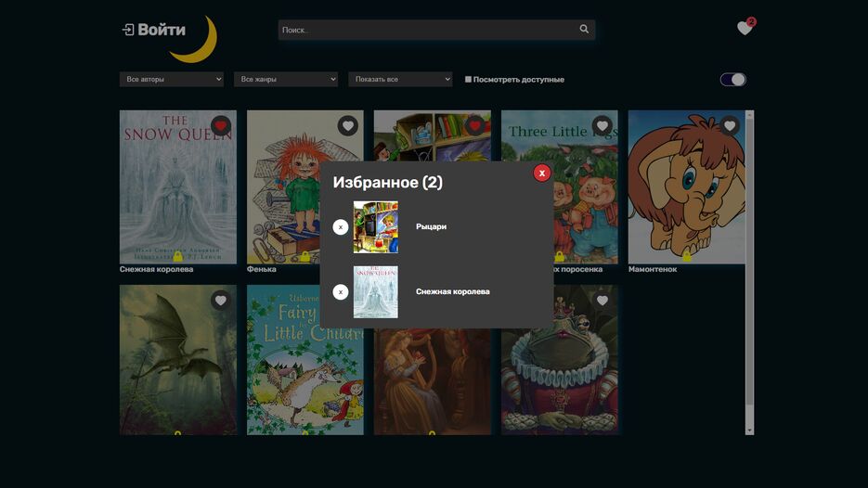
Task: Open the Мамонтенок mammoth book cover
Action: [x=686, y=187]
